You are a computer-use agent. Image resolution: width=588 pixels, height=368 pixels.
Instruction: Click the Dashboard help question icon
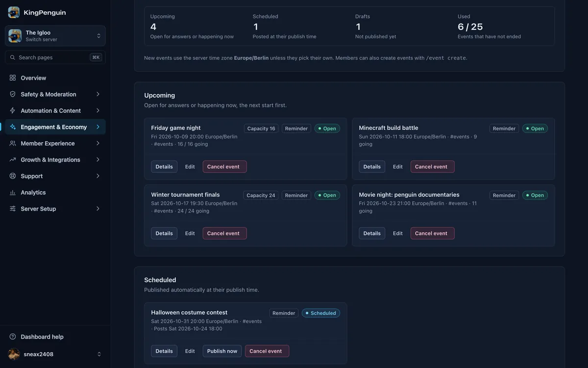click(x=13, y=337)
